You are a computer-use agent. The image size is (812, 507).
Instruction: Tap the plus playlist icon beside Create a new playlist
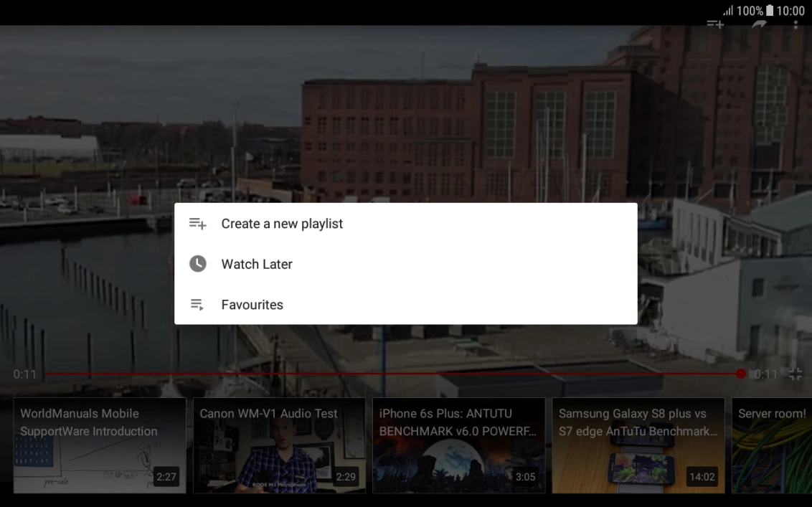tap(197, 223)
